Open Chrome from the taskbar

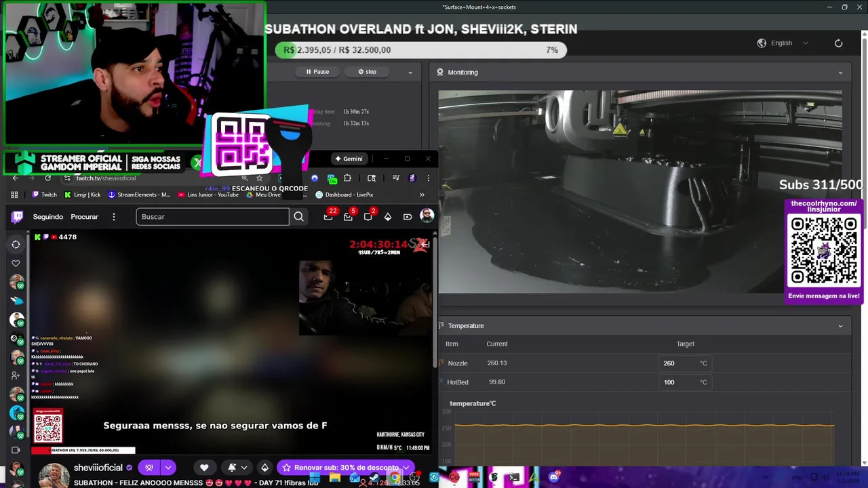click(394, 478)
